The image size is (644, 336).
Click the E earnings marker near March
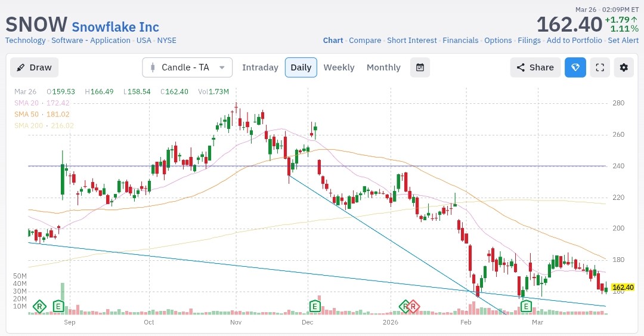click(x=526, y=306)
